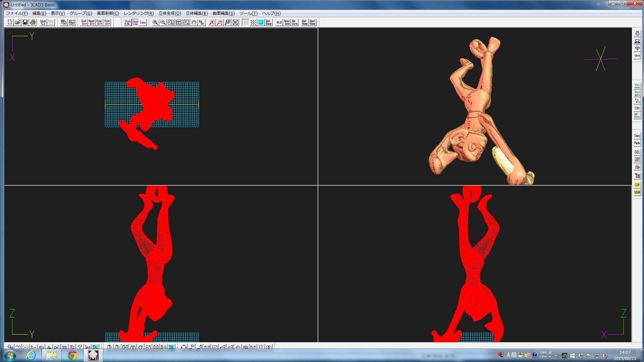Screen dimensions: 644x362
Task: Click the Distance measurement icon
Action: point(637,94)
